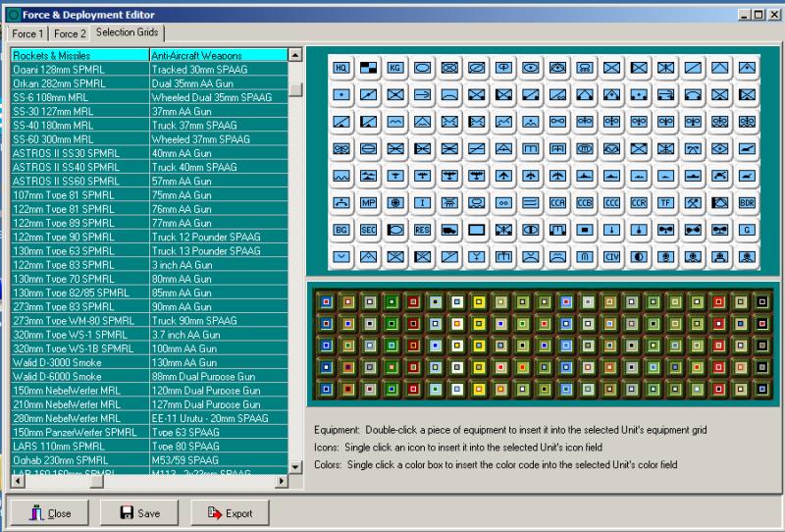The width and height of the screenshot is (785, 532).
Task: Open the Force 2 tab
Action: 70,33
